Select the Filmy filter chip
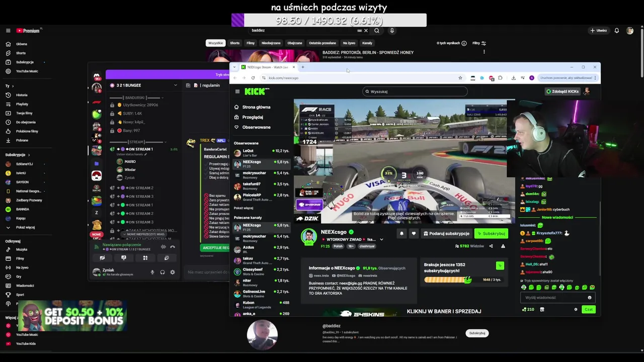Screen dimensions: 644x362 [x=251, y=43]
